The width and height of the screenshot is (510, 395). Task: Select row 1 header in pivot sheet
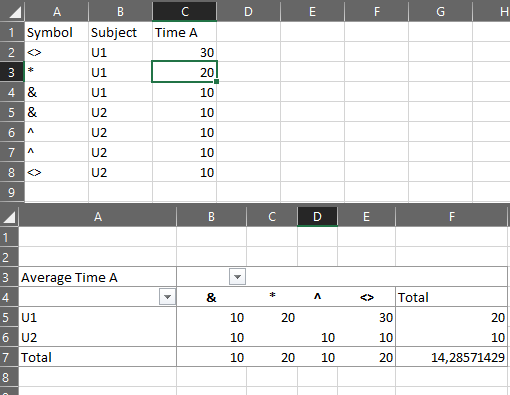9,237
